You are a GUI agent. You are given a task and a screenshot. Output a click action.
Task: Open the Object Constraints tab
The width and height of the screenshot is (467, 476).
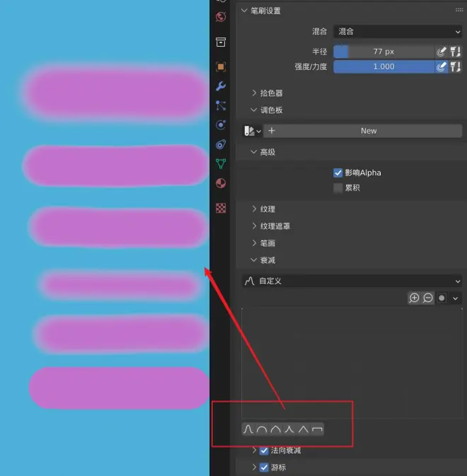pos(221,144)
